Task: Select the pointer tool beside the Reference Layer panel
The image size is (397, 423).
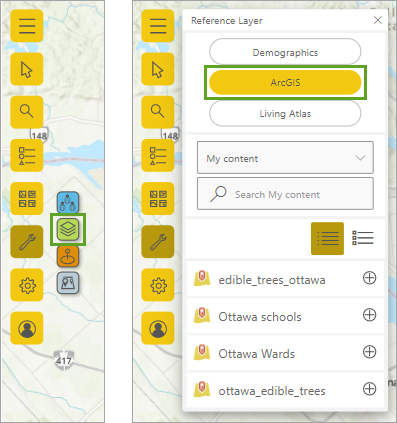Action: (x=158, y=69)
